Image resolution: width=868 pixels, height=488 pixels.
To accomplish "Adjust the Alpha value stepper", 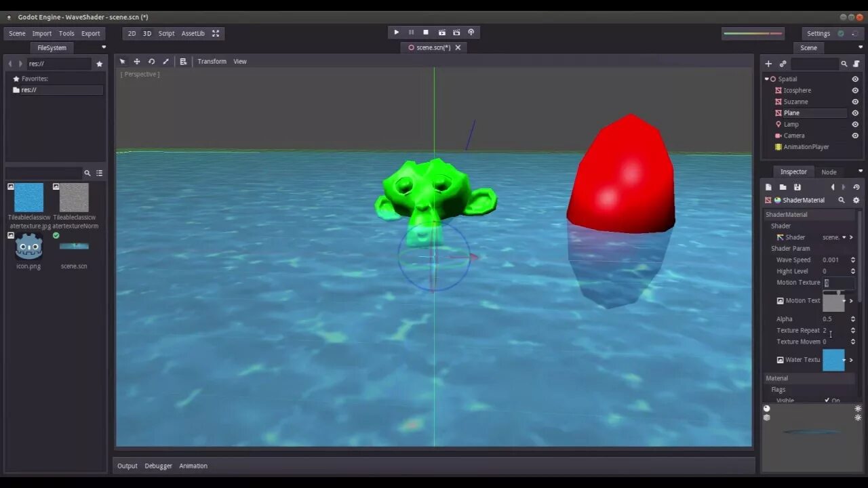I will (853, 319).
